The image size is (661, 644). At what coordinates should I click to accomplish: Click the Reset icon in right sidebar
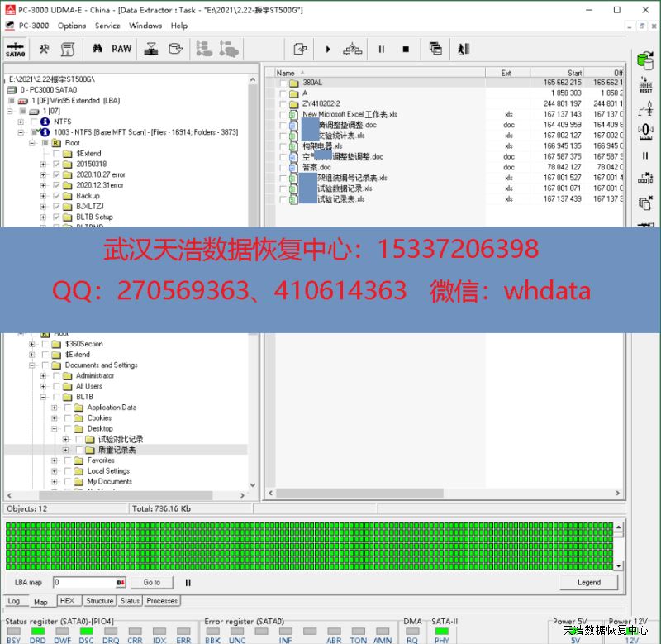coord(646,83)
